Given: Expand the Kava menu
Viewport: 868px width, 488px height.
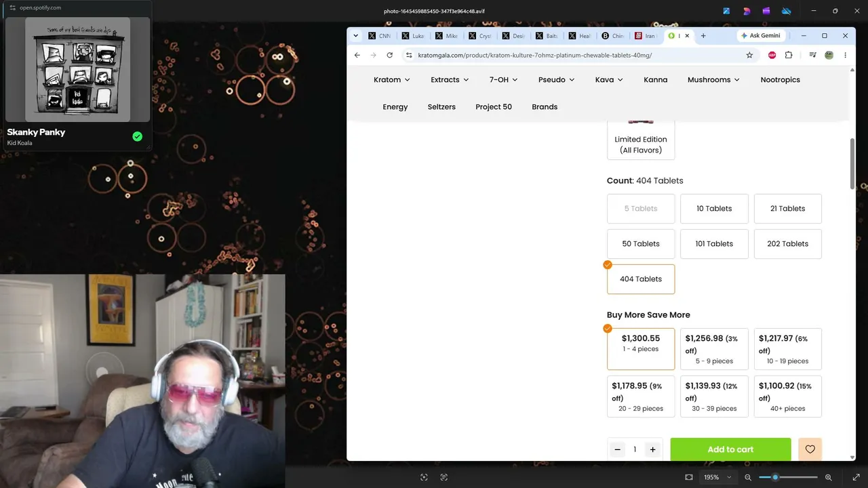Looking at the screenshot, I should [x=609, y=79].
